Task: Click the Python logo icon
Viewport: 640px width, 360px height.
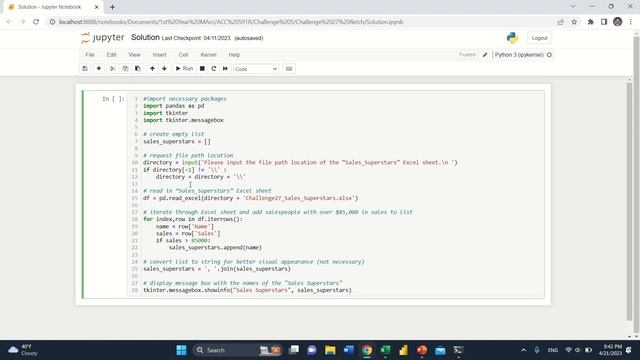Action: tap(512, 38)
